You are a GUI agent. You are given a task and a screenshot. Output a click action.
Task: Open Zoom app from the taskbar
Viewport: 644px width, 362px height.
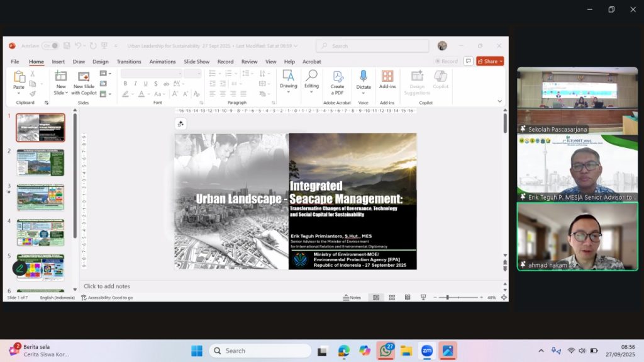pyautogui.click(x=427, y=351)
